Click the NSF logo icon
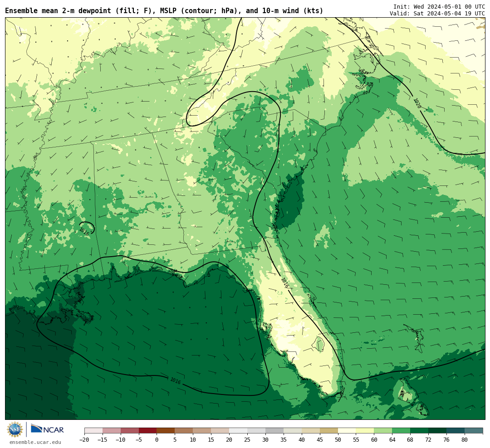The height and width of the screenshot is (448, 490). pyautogui.click(x=15, y=429)
